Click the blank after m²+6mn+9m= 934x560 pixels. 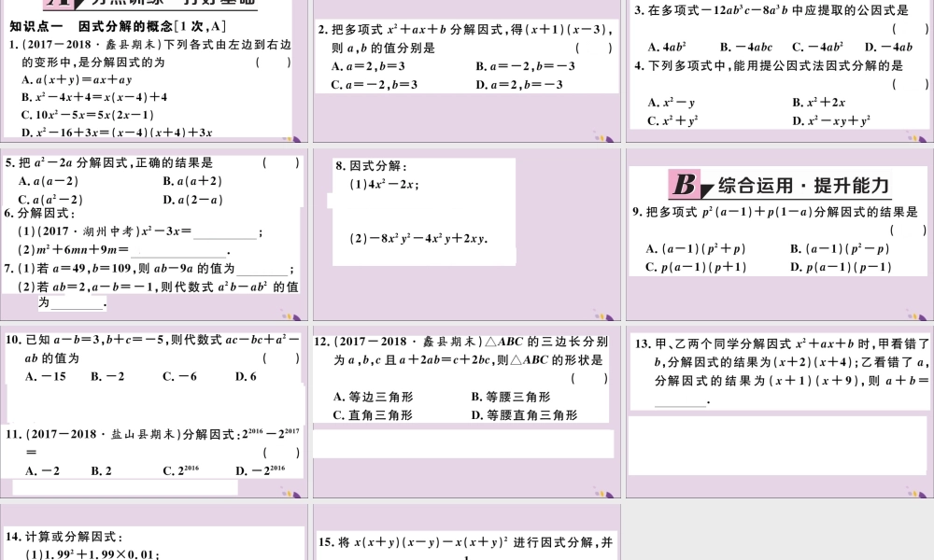tap(178, 250)
